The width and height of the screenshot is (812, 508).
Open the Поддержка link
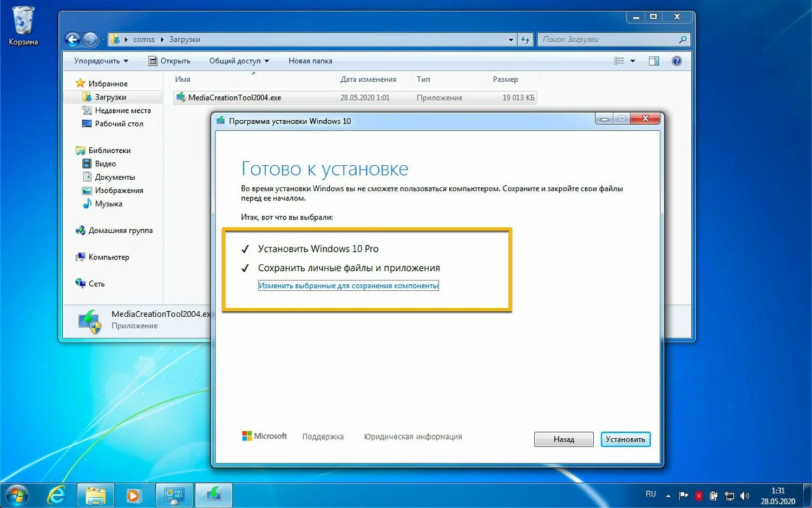click(x=323, y=437)
